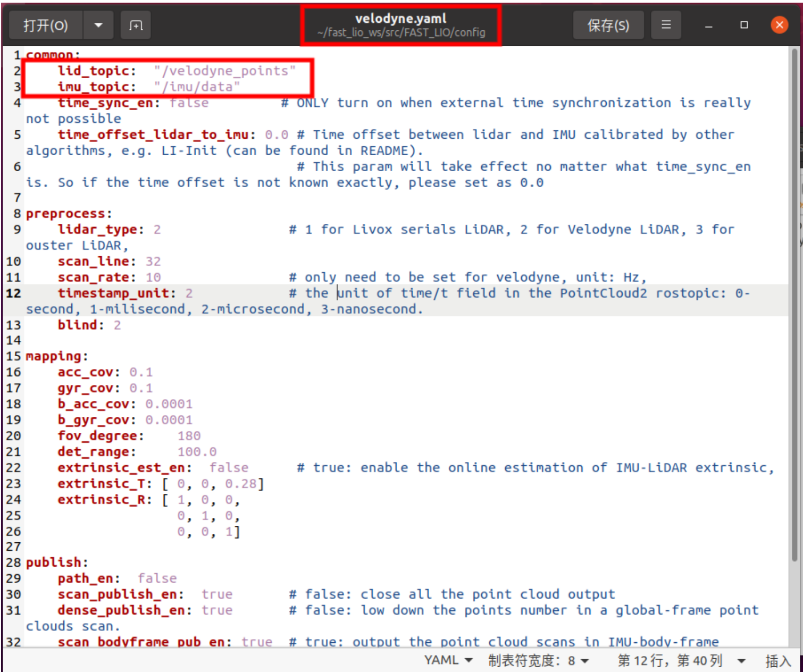Click dense_publish_en key on line 31
803x672 pixels.
pos(124,610)
